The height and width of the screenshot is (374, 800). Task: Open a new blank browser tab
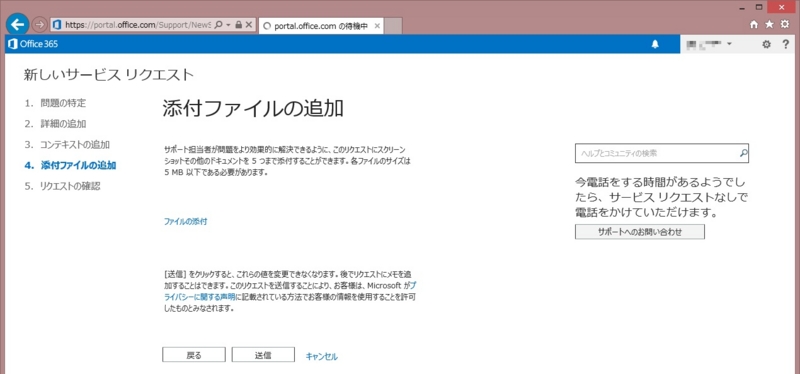[393, 26]
